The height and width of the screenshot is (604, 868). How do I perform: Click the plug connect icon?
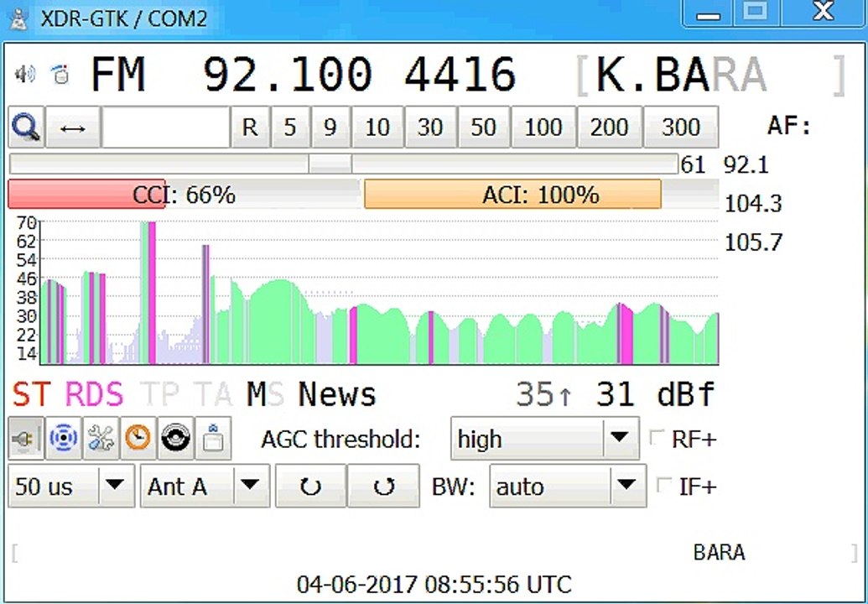(25, 439)
